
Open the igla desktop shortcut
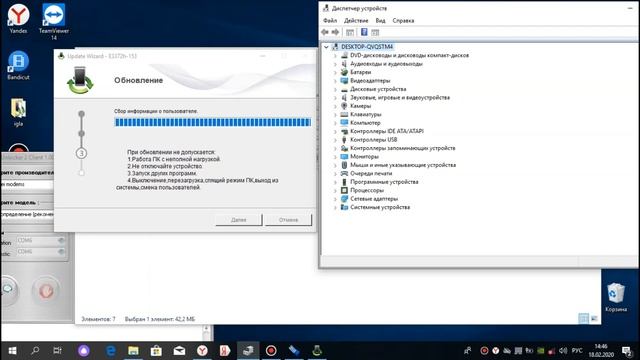coord(18,112)
